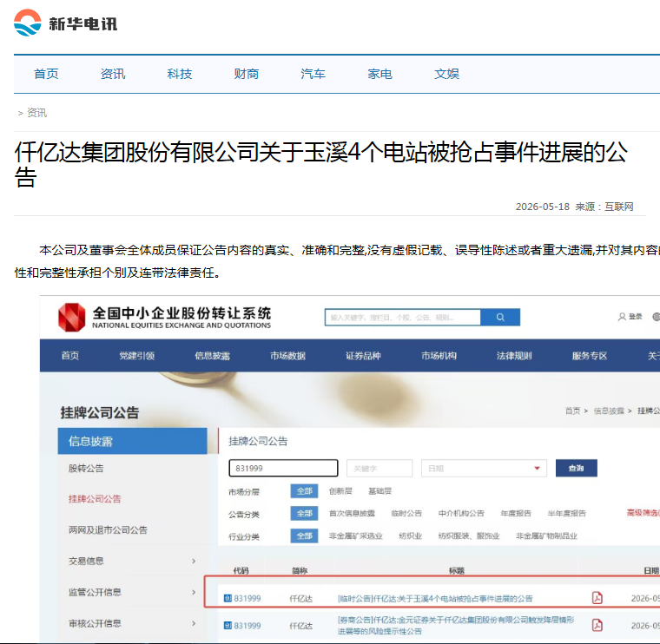Open the 汽车 nav item

(x=313, y=74)
